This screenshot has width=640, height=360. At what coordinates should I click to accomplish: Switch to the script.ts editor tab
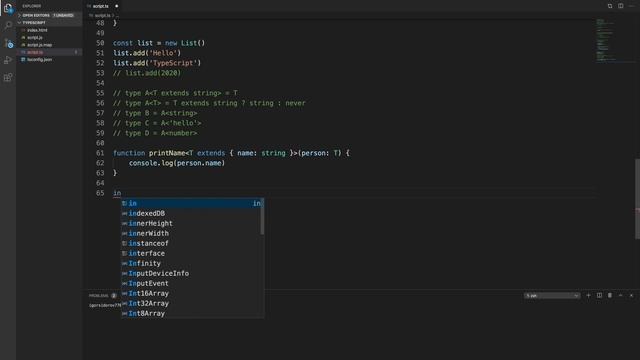pos(100,6)
